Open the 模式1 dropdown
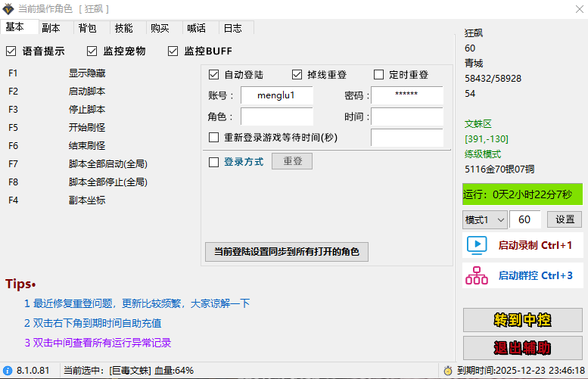 484,219
